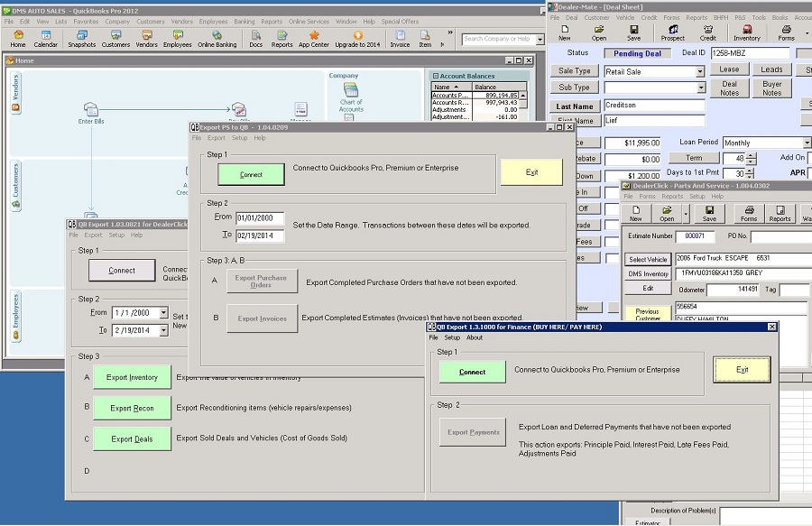
Task: Click New icon in DealerClick Parts And Service
Action: (636, 213)
